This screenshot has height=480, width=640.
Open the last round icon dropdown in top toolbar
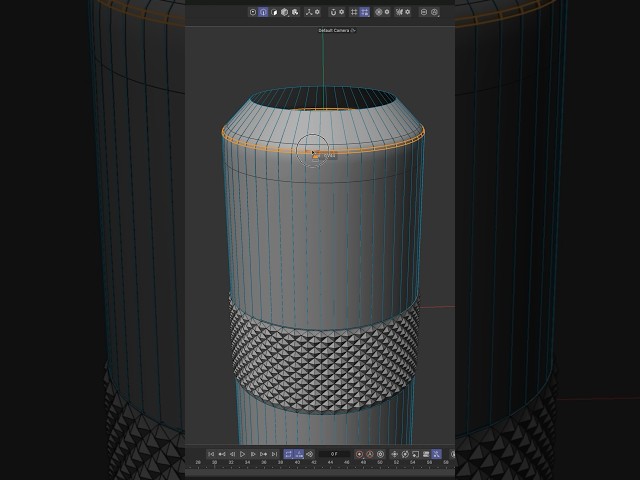click(x=435, y=13)
